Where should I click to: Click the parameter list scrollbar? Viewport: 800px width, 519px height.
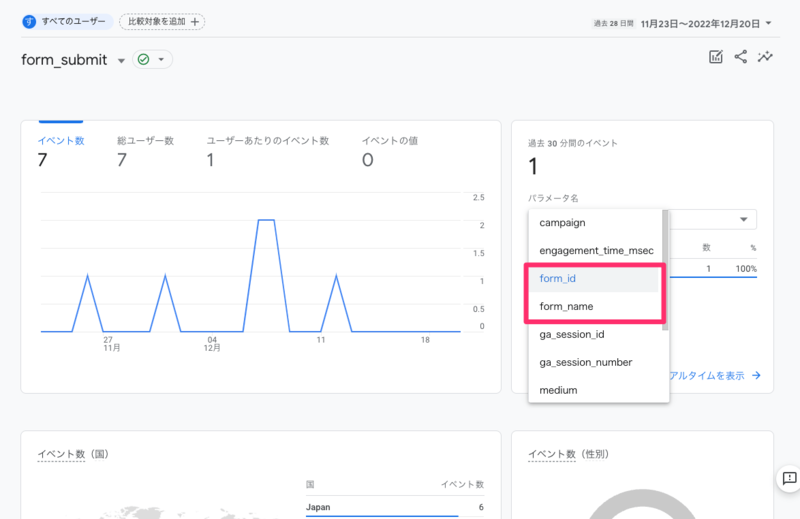coord(665,270)
